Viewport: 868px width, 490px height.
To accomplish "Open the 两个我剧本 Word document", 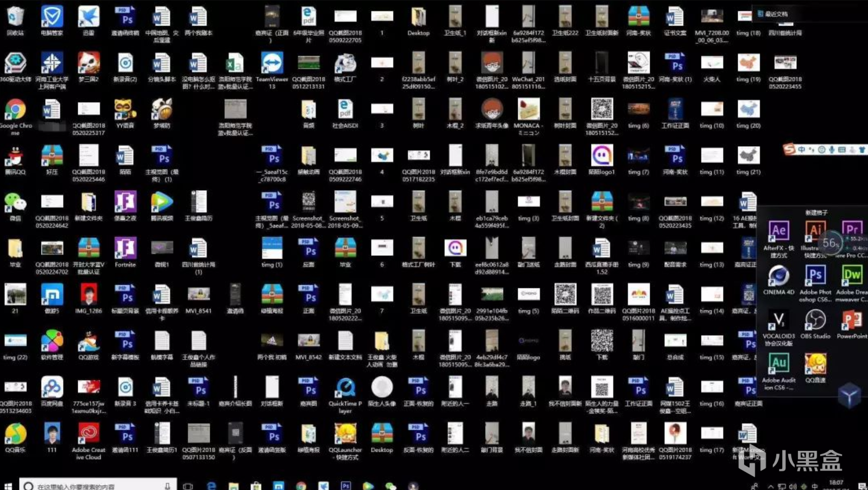I will click(199, 20).
